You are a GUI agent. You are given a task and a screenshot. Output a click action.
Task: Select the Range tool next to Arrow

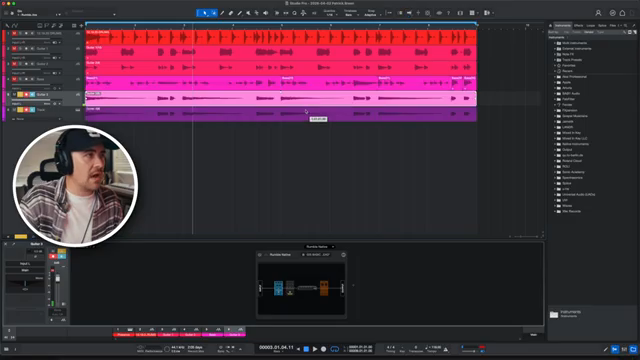[213, 13]
